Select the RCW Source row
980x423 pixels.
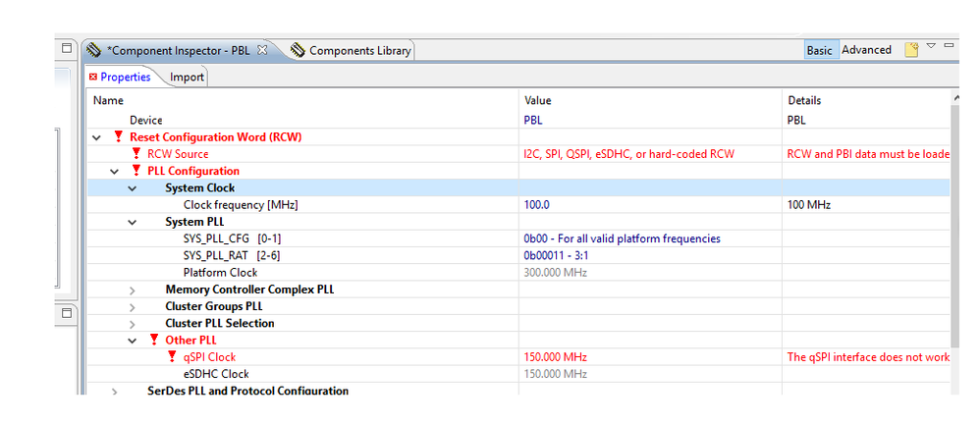tap(518, 154)
